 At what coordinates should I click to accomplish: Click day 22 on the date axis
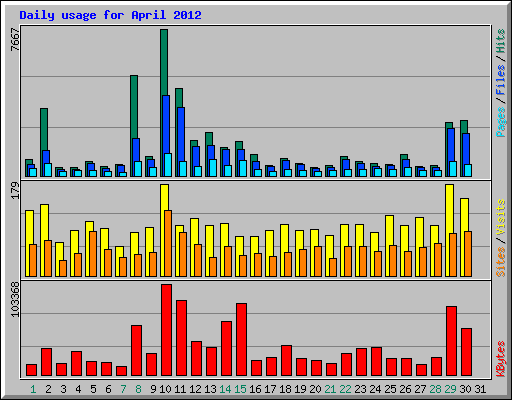pos(345,389)
